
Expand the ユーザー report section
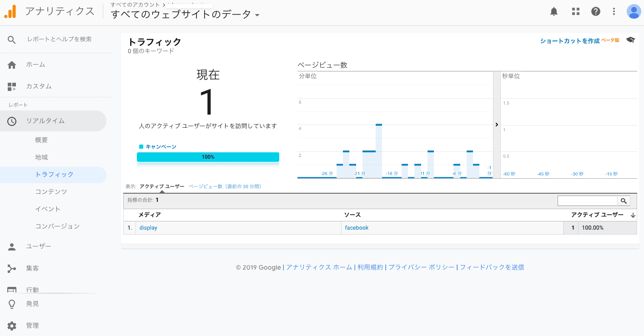tap(39, 246)
